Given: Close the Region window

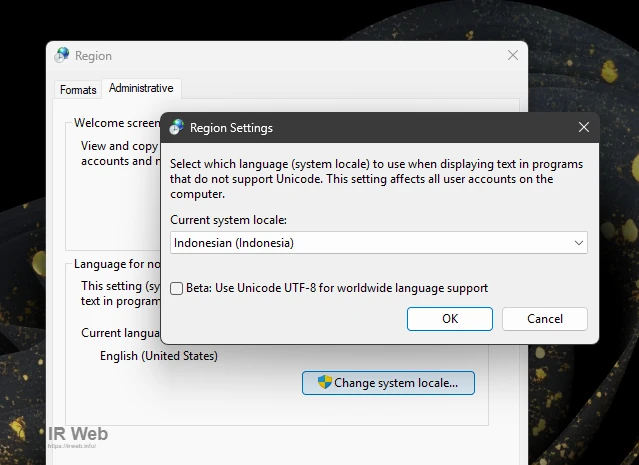Looking at the screenshot, I should tap(513, 56).
